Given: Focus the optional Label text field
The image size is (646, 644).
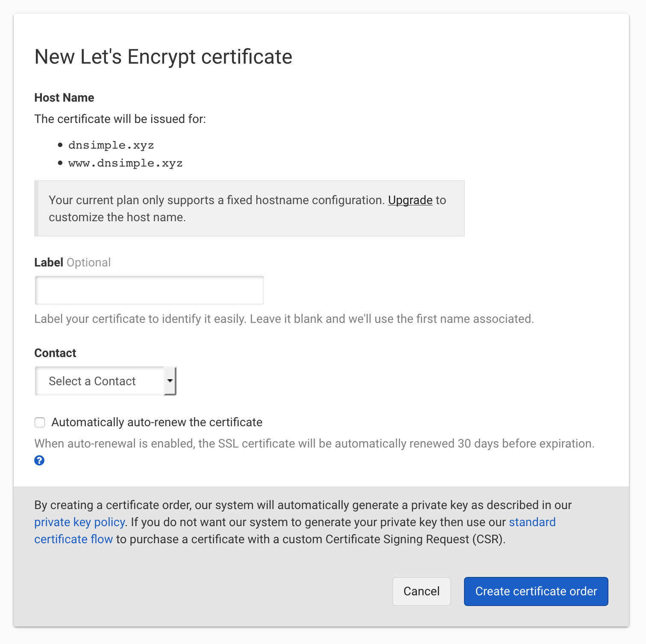Looking at the screenshot, I should [150, 290].
